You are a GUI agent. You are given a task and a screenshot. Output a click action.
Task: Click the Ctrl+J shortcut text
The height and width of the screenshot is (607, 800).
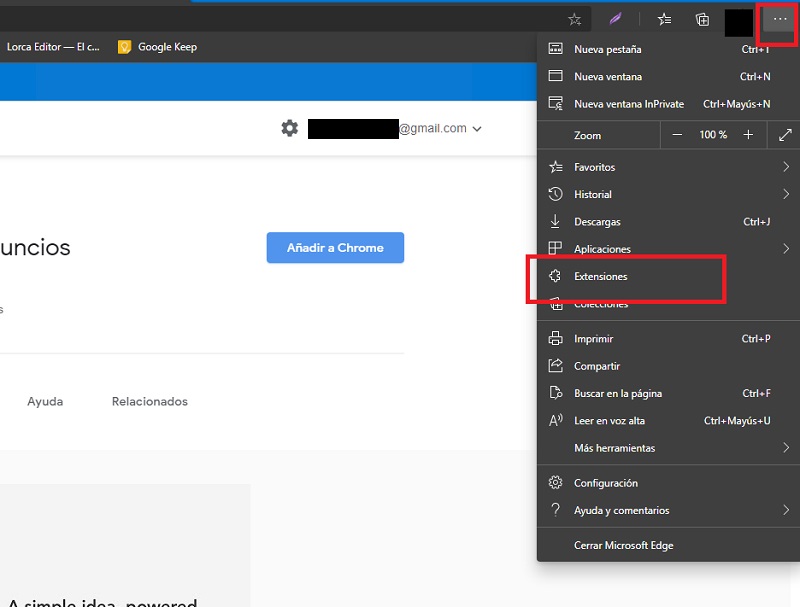tap(756, 222)
